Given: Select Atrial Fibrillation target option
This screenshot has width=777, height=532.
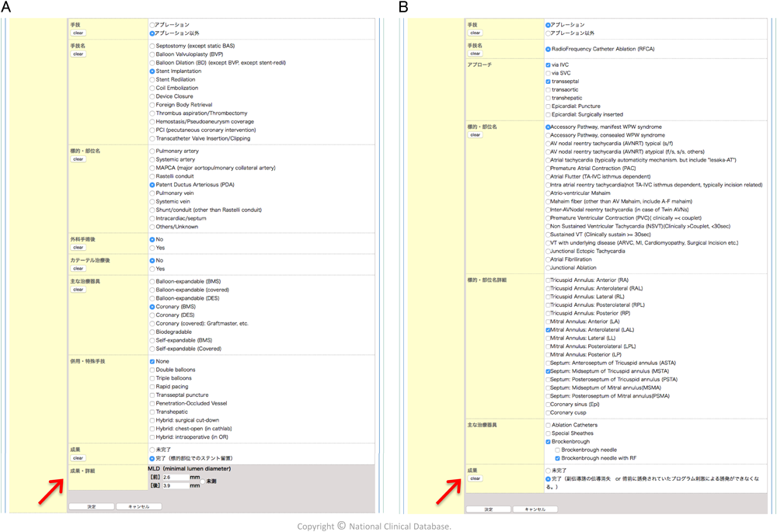Looking at the screenshot, I should pyautogui.click(x=548, y=260).
